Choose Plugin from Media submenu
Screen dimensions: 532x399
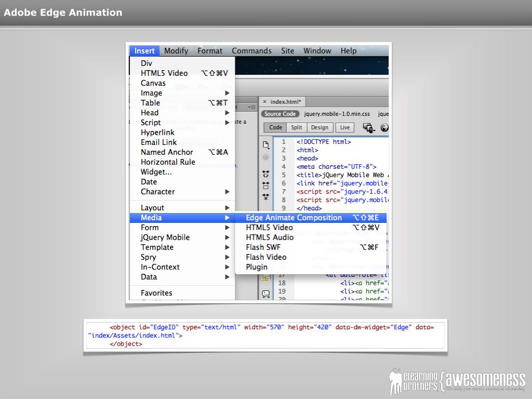click(x=311, y=267)
